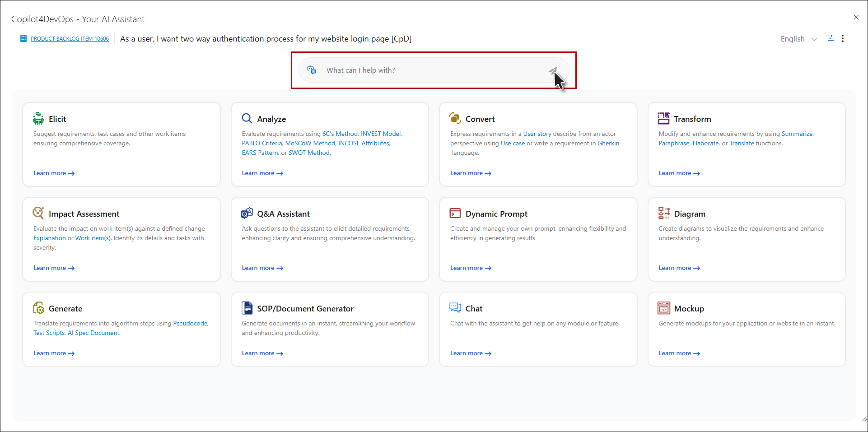Click the Mockup module icon
Screen dimensions: 868x432
click(x=663, y=308)
